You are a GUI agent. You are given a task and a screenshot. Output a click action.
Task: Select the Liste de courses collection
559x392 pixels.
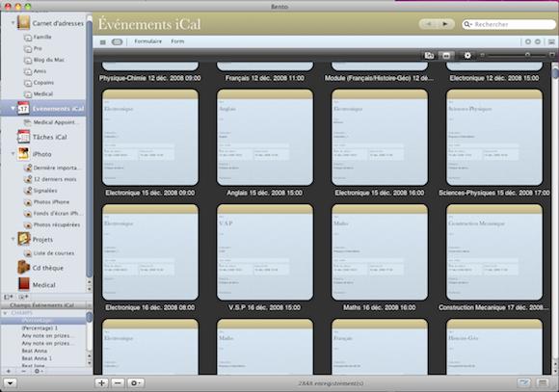pyautogui.click(x=49, y=253)
